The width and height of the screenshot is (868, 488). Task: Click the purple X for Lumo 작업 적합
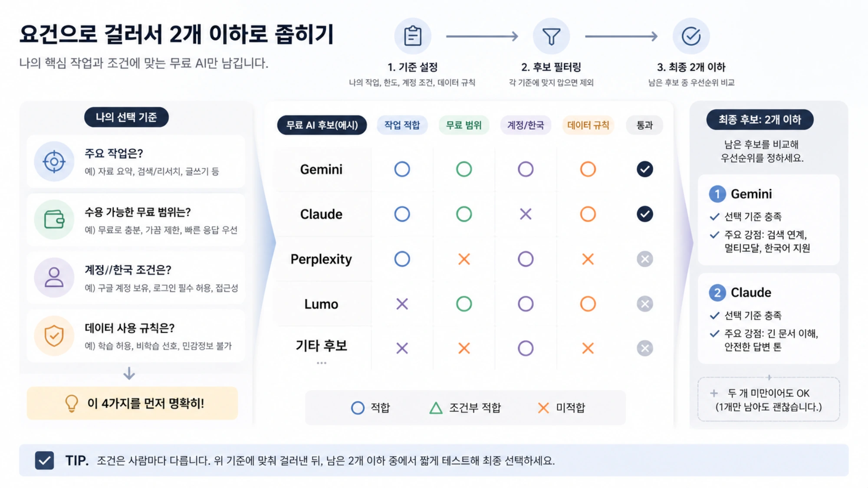tap(402, 304)
